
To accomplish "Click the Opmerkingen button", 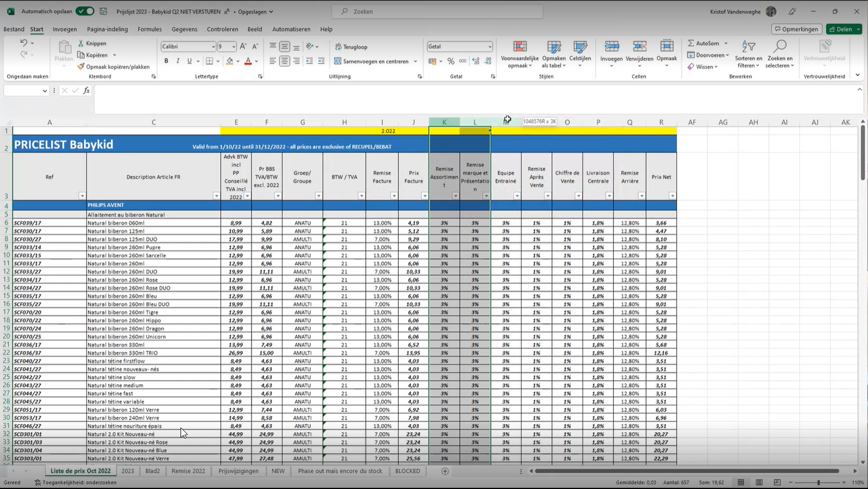I will (x=796, y=29).
